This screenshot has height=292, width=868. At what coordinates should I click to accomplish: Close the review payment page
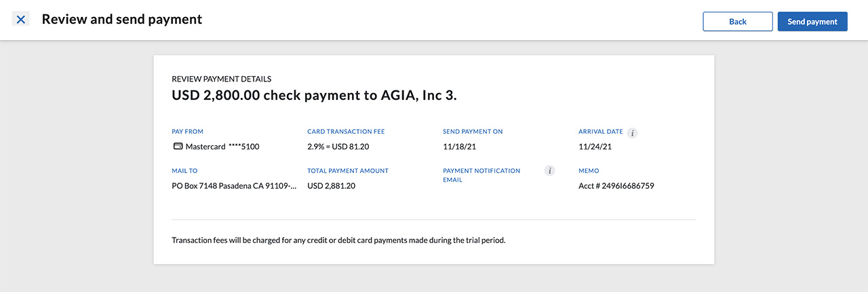click(21, 20)
